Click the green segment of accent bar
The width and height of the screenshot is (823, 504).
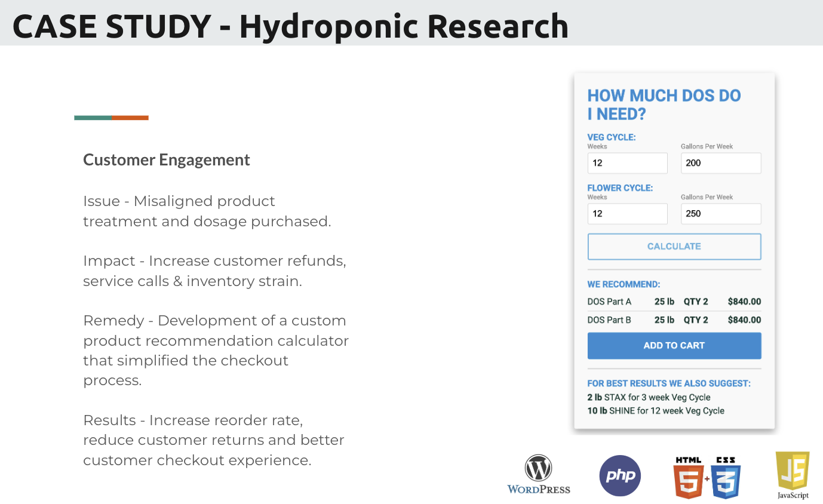click(93, 118)
